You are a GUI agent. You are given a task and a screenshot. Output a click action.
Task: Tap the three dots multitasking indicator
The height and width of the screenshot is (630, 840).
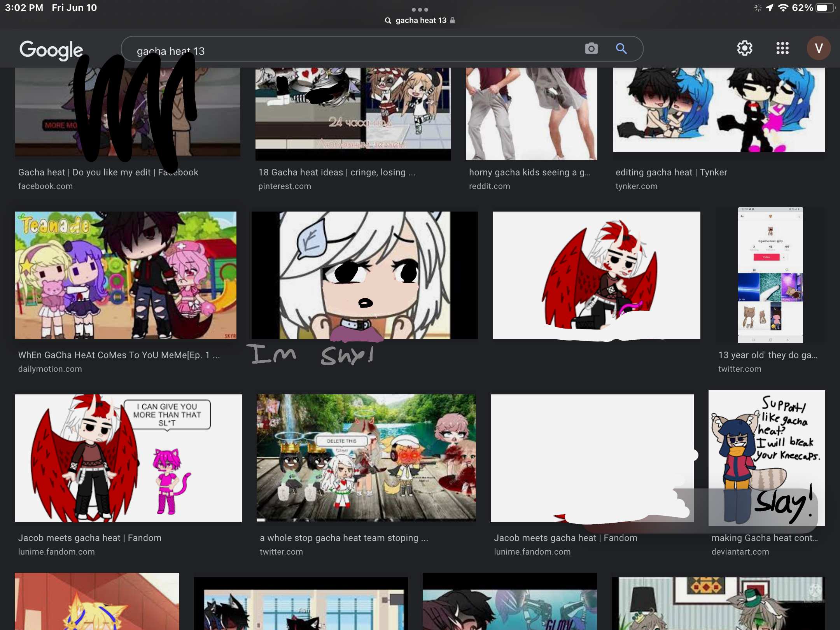coord(420,9)
